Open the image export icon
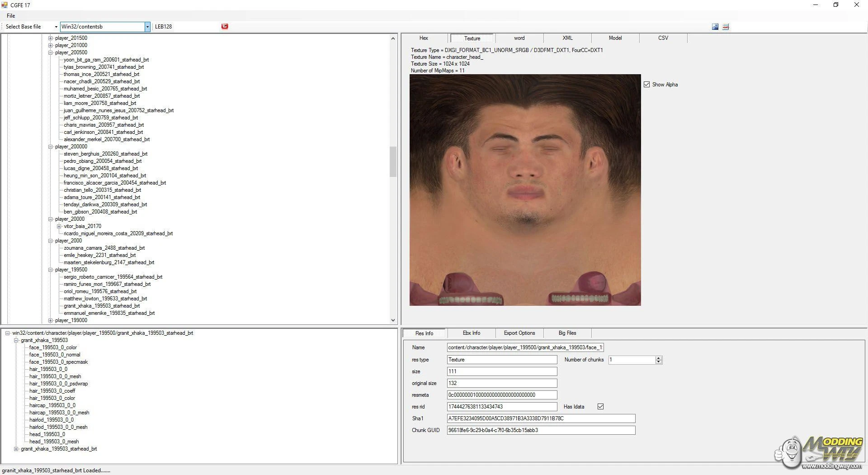This screenshot has width=868, height=475. pyautogui.click(x=715, y=26)
